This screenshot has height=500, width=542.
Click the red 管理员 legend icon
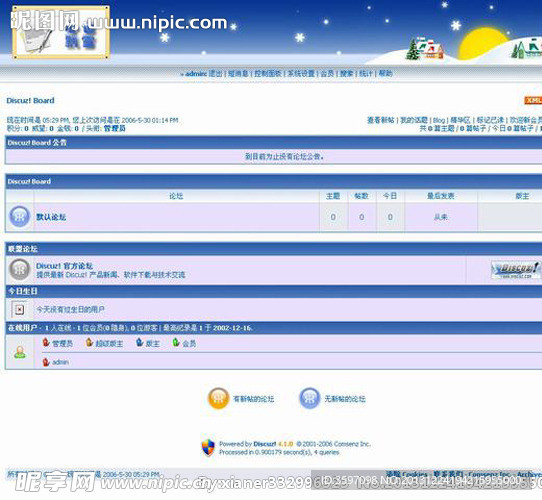tap(46, 343)
